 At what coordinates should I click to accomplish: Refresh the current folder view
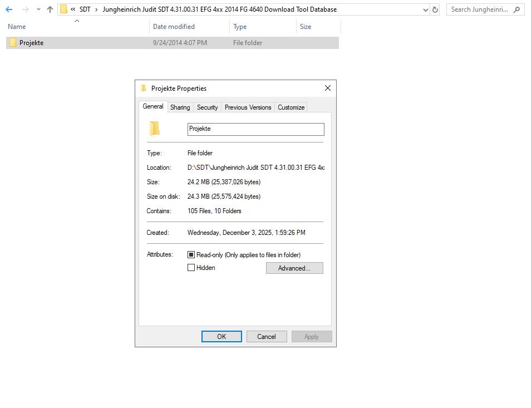(x=435, y=9)
